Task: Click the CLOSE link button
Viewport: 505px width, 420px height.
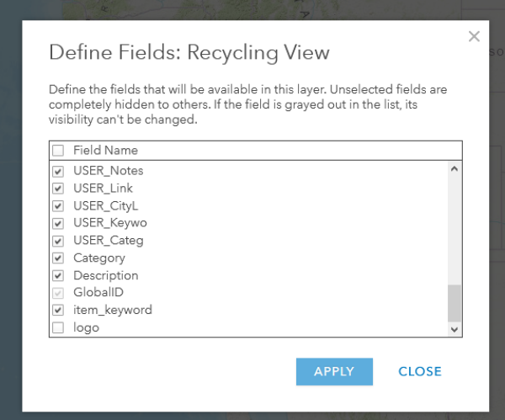Action: coord(420,371)
